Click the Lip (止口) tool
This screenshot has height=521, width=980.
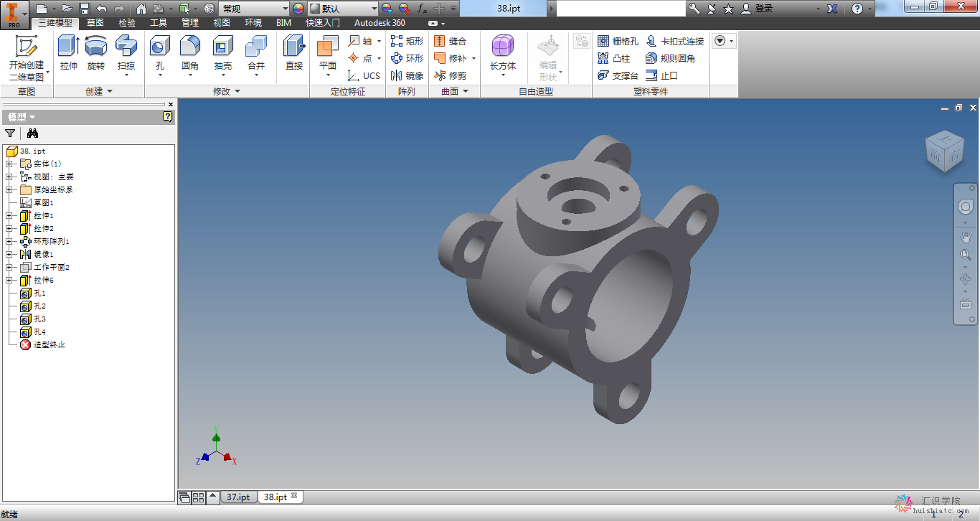[661, 75]
